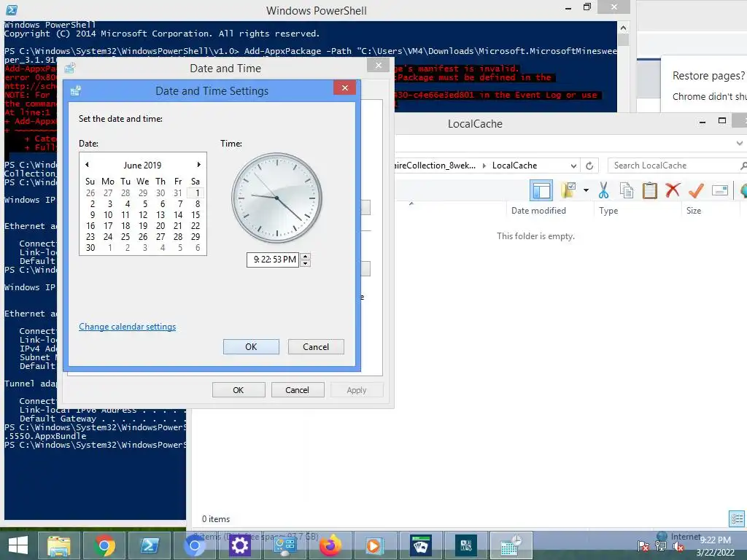The image size is (747, 560).
Task: Click Cancel in the Date and Time window
Action: [298, 390]
